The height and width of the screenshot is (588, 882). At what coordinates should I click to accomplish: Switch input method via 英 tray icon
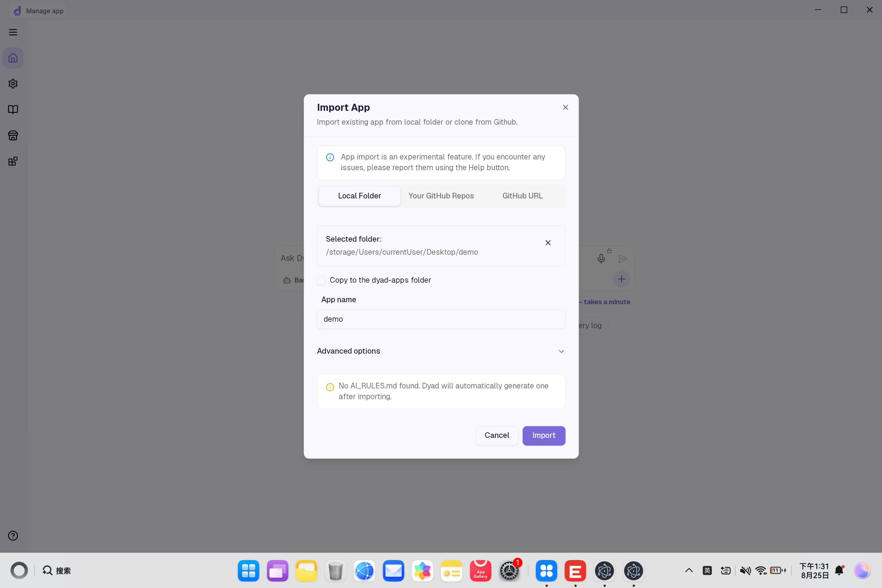(707, 571)
